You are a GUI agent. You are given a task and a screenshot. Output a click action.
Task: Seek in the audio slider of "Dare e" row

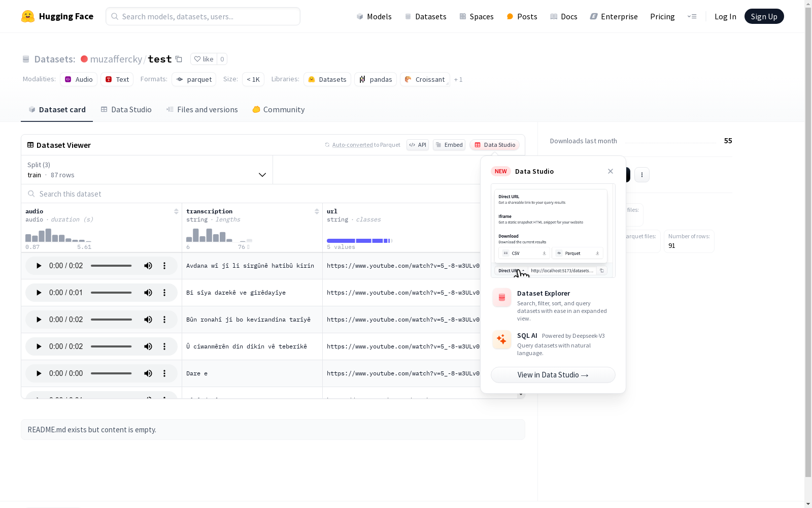[111, 373]
